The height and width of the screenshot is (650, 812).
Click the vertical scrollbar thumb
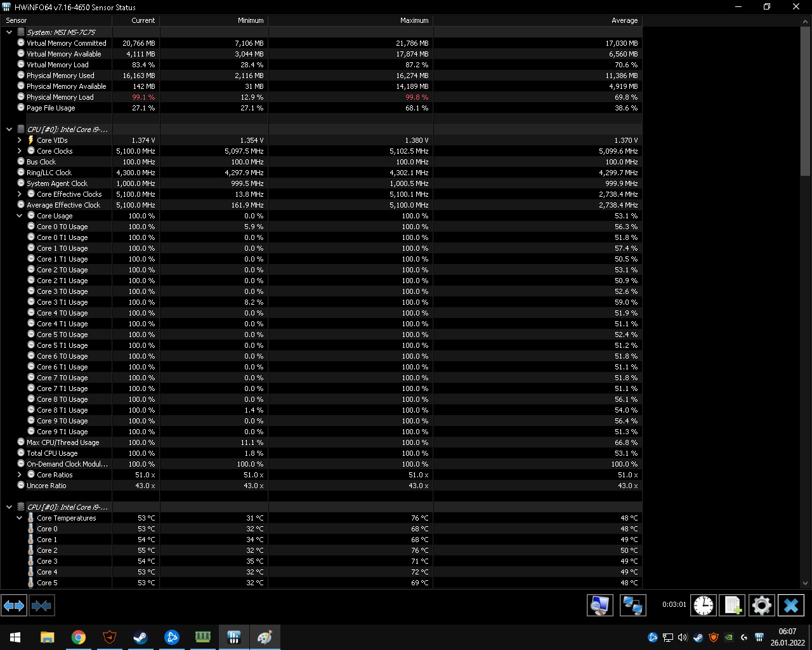point(806,101)
